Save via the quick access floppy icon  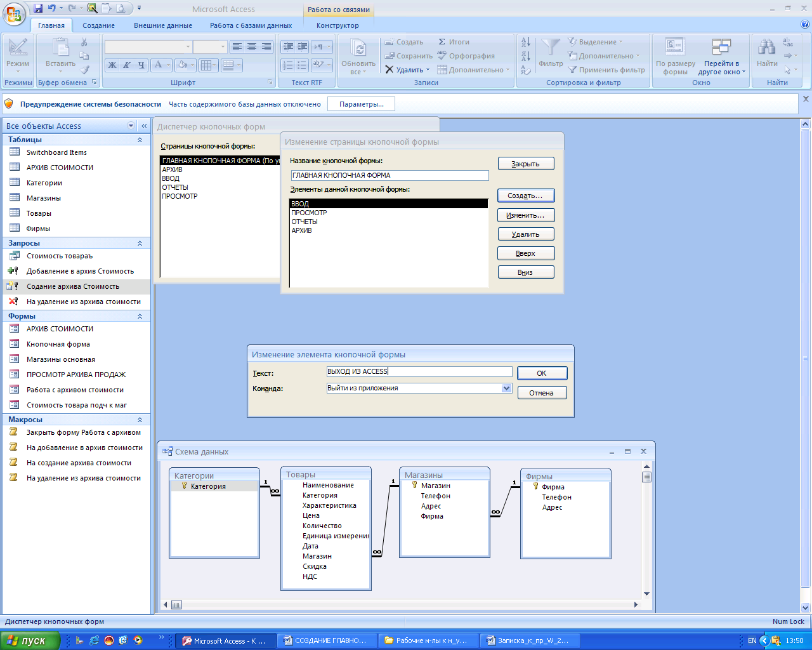point(38,8)
